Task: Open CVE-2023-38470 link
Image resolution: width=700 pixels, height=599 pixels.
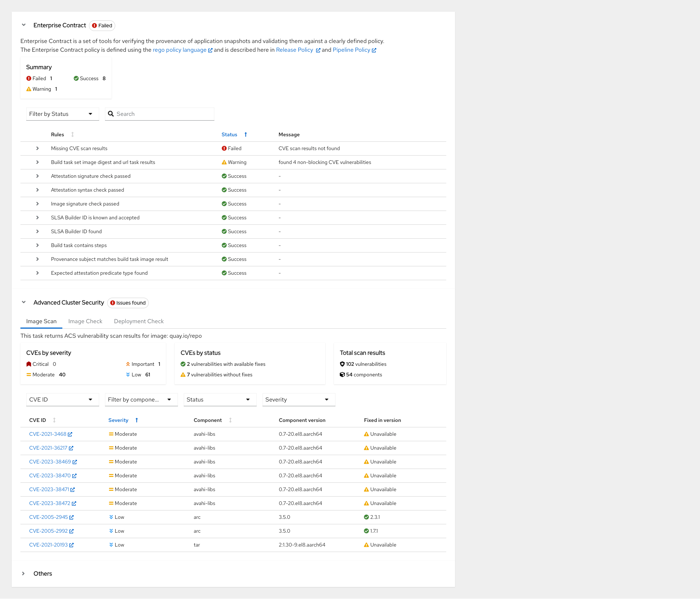Action: click(x=53, y=475)
